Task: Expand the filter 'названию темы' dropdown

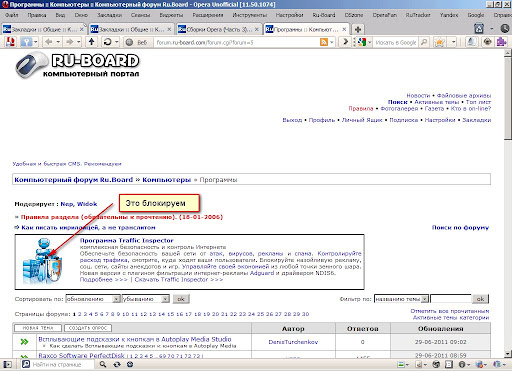Action: click(401, 299)
